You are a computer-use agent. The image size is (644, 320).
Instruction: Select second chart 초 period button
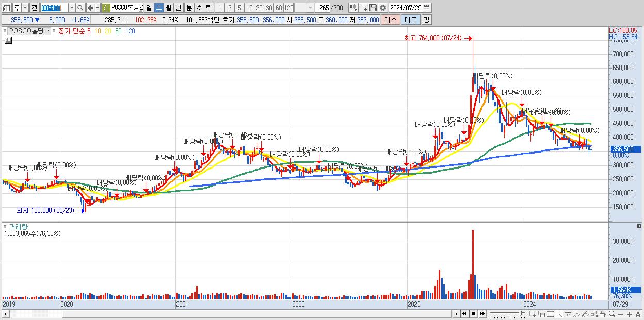(199, 8)
